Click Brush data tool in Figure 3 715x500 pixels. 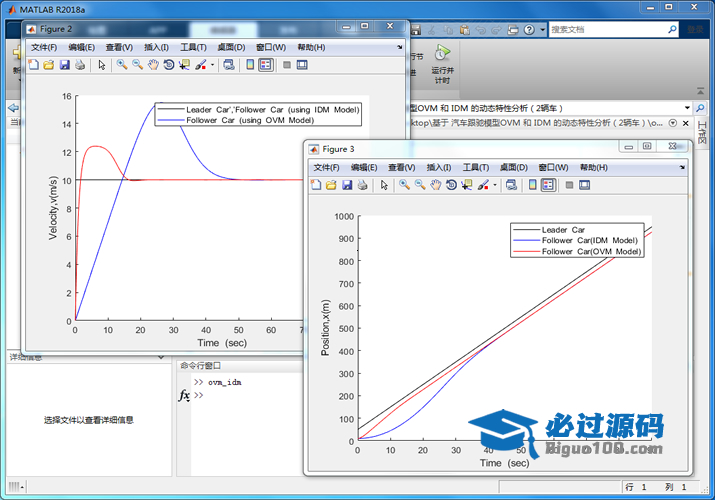(x=483, y=185)
